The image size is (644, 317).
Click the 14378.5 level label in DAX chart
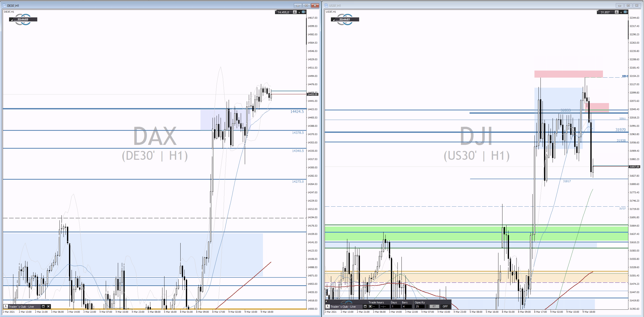coord(298,133)
